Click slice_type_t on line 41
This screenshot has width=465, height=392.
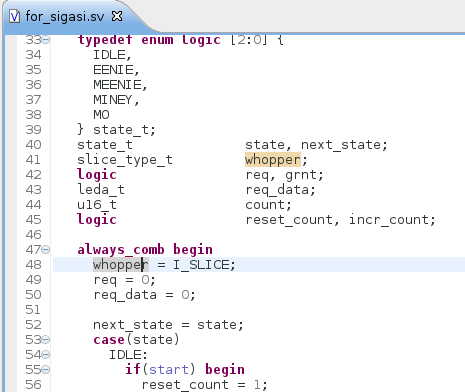coord(125,160)
